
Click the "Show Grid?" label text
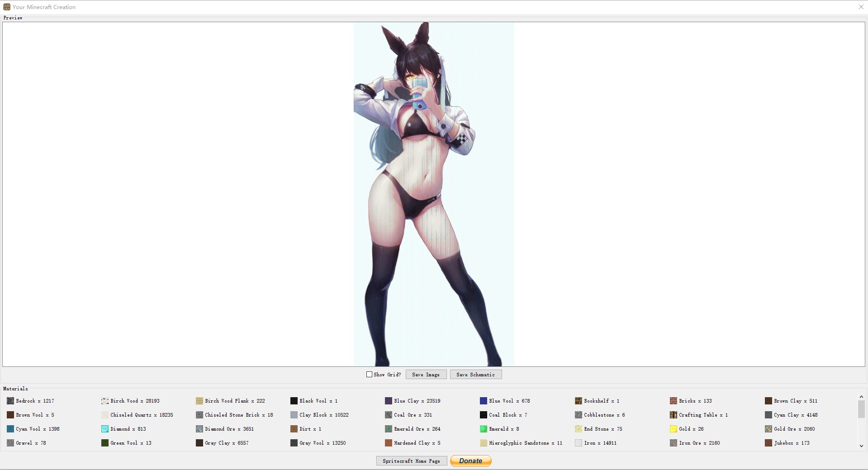tap(387, 375)
